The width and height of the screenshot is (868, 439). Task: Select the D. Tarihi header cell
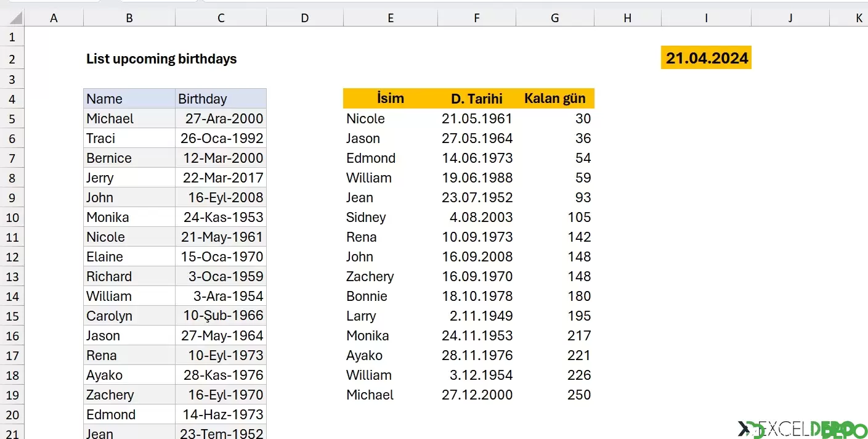click(x=477, y=98)
